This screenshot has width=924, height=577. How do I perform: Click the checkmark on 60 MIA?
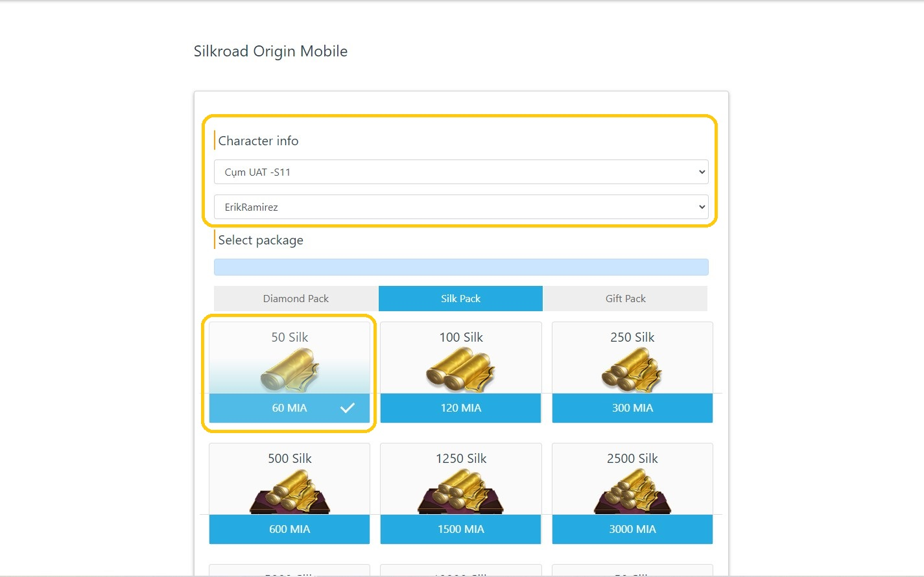(348, 408)
